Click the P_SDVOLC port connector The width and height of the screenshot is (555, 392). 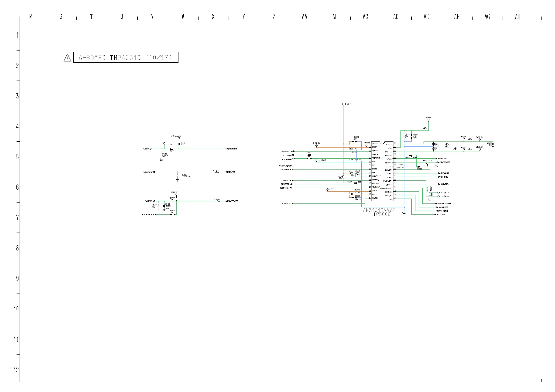tap(292, 204)
